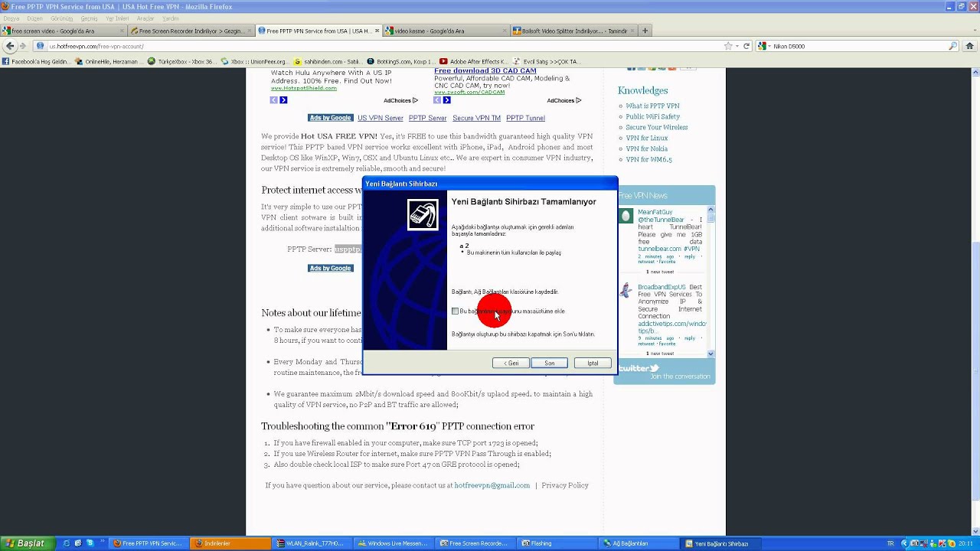980x551 pixels.
Task: Click next-ad arrow under HotspotShield ad
Action: [x=283, y=100]
